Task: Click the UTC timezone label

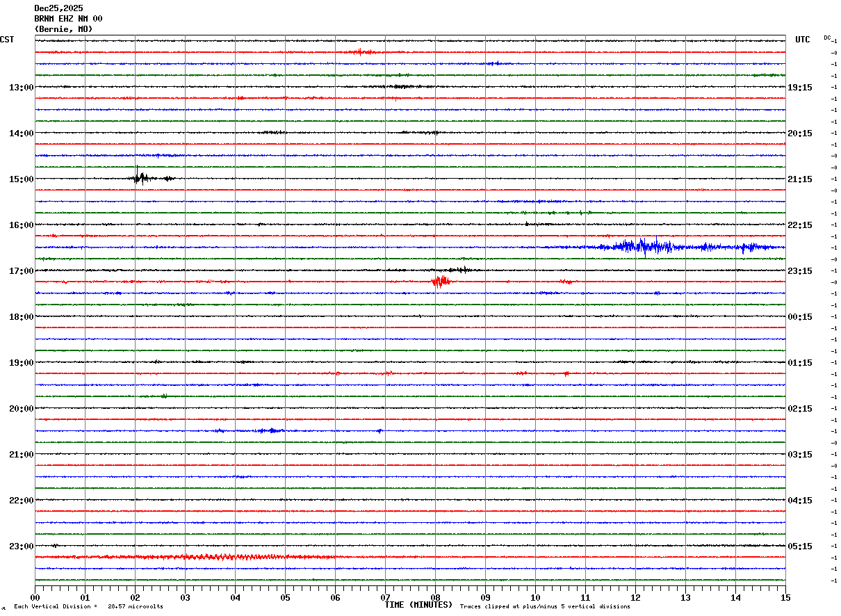Action: 803,40
